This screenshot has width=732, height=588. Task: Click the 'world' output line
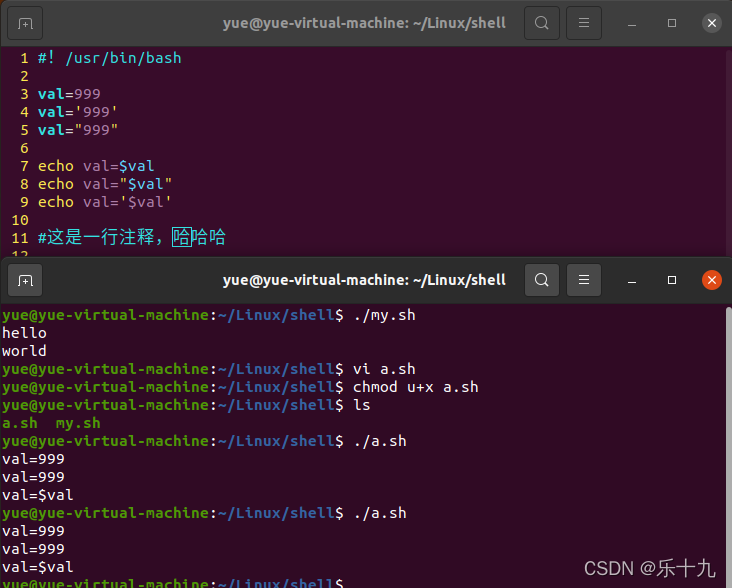click(x=24, y=351)
